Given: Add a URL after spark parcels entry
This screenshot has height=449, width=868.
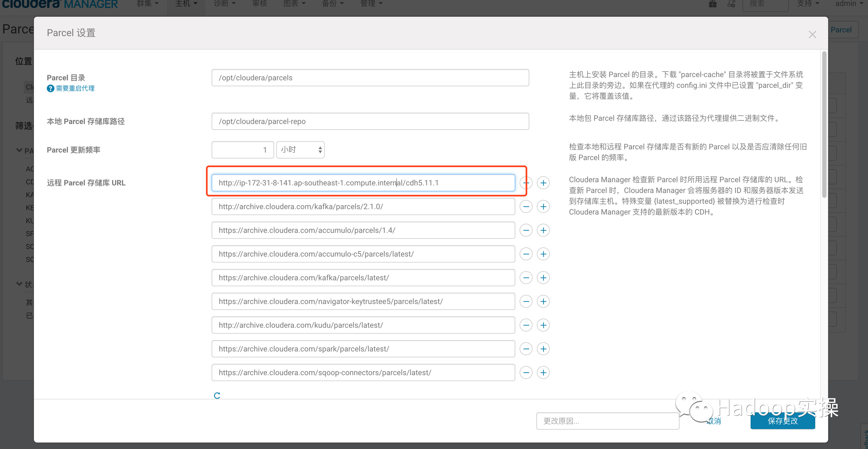Looking at the screenshot, I should tap(543, 349).
